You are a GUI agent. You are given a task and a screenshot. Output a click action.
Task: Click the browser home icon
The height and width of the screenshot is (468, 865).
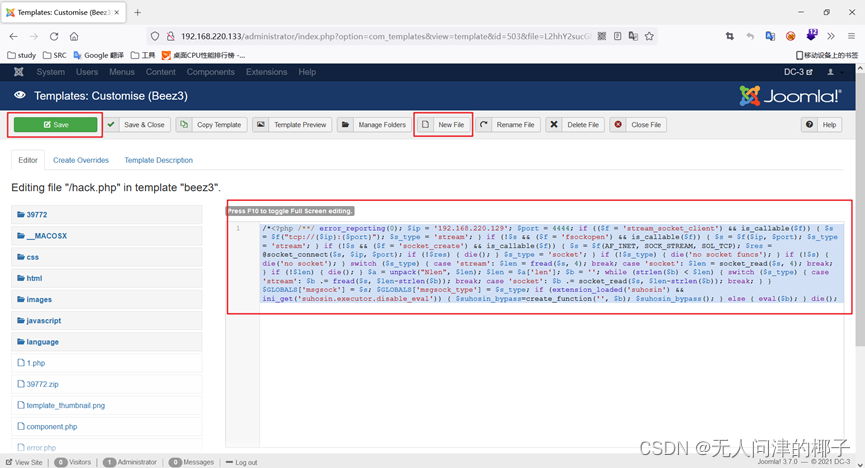tap(74, 36)
